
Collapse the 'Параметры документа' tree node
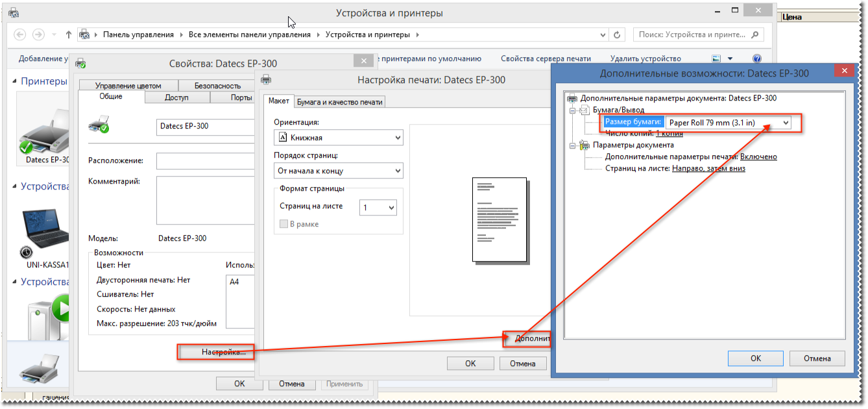(x=573, y=145)
